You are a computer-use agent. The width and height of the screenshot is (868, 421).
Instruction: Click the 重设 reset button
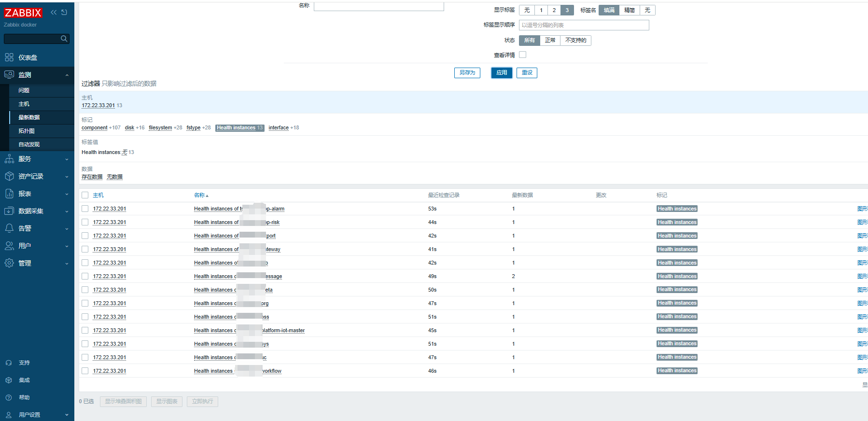click(527, 73)
